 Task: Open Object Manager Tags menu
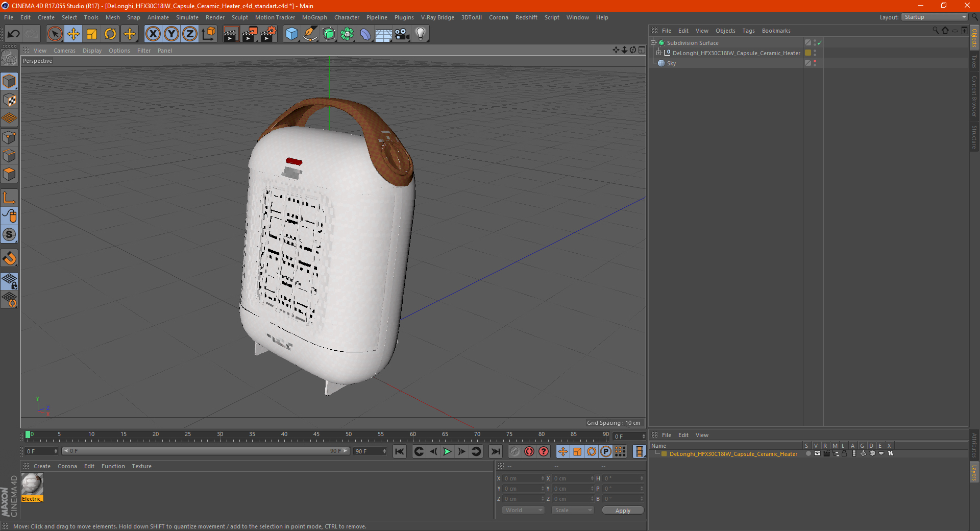click(x=748, y=31)
